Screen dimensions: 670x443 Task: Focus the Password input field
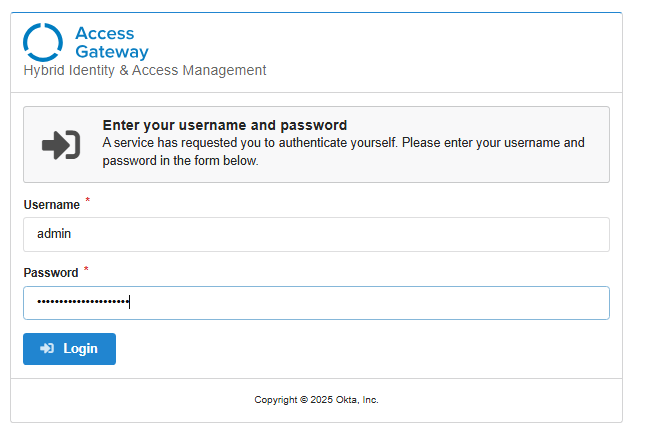pos(316,303)
